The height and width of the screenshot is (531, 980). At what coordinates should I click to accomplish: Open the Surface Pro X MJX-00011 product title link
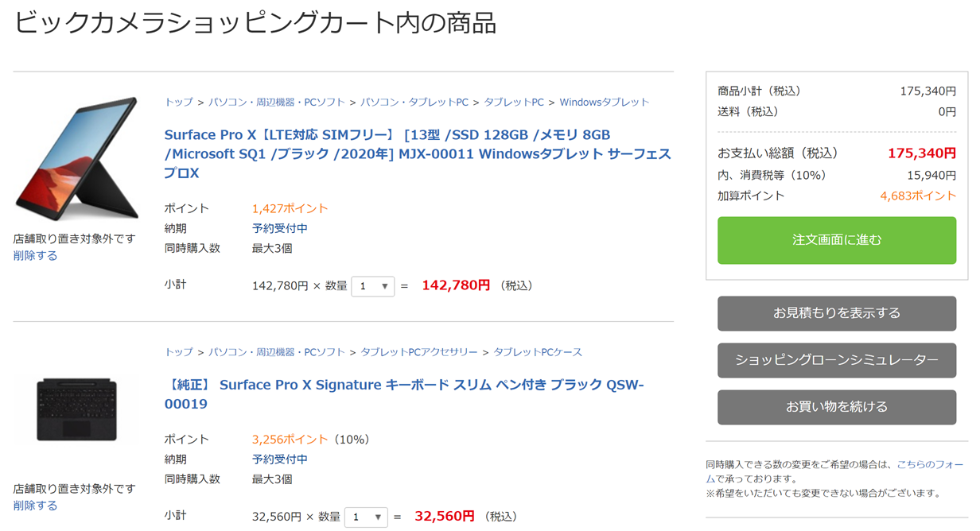(x=418, y=153)
